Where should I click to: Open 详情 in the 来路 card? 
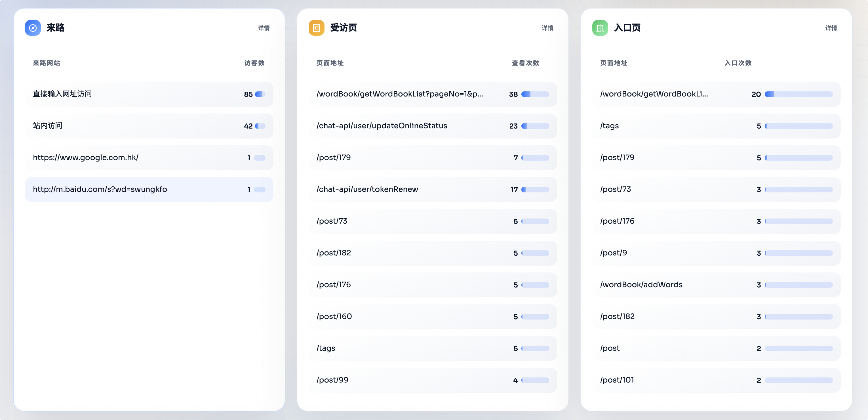tap(264, 28)
